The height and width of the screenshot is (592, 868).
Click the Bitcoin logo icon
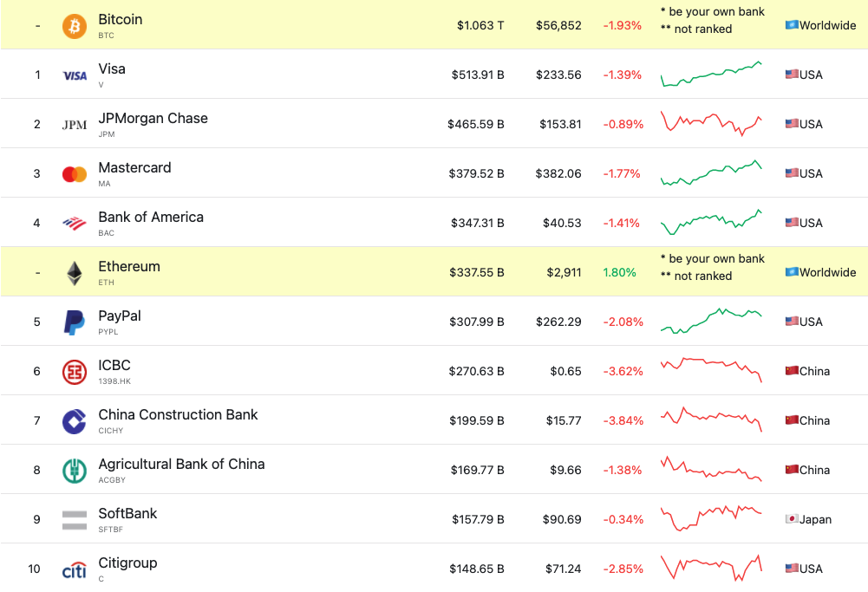coord(75,26)
